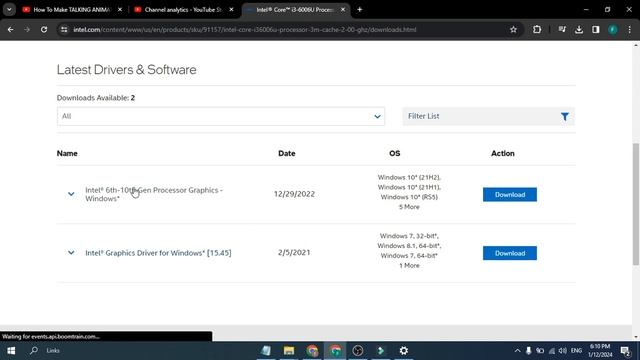Open the tab search dropdown arrow
This screenshot has width=640, height=360.
pyautogui.click(x=9, y=9)
